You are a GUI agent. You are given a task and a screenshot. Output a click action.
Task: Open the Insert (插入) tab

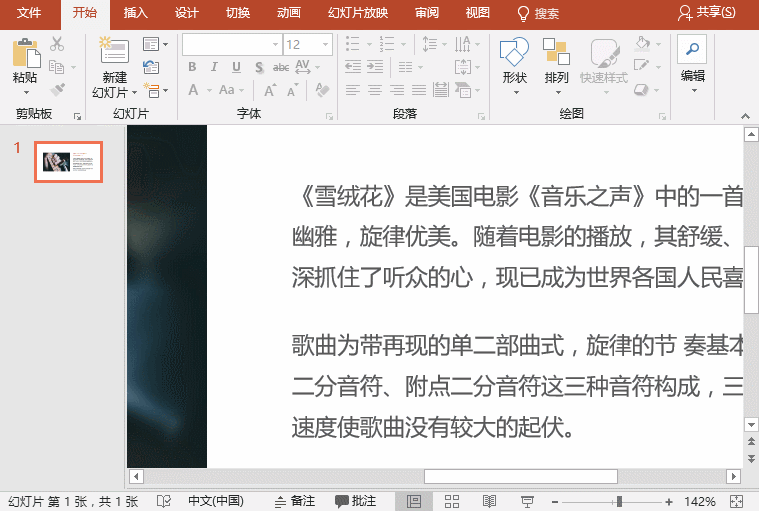pyautogui.click(x=135, y=13)
